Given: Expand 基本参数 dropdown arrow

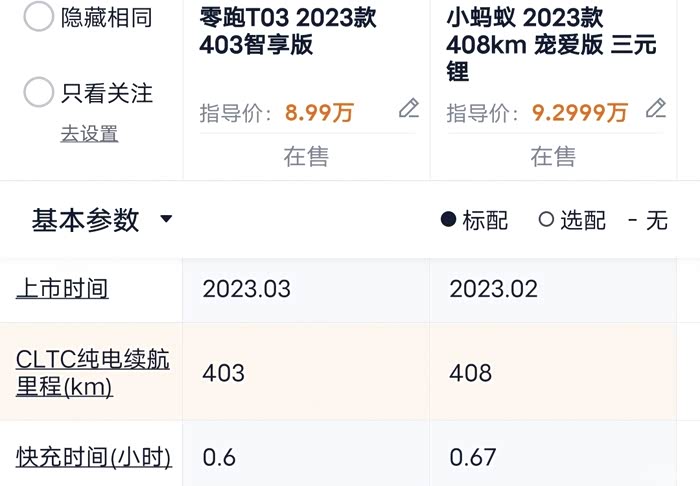Looking at the screenshot, I should (x=166, y=220).
